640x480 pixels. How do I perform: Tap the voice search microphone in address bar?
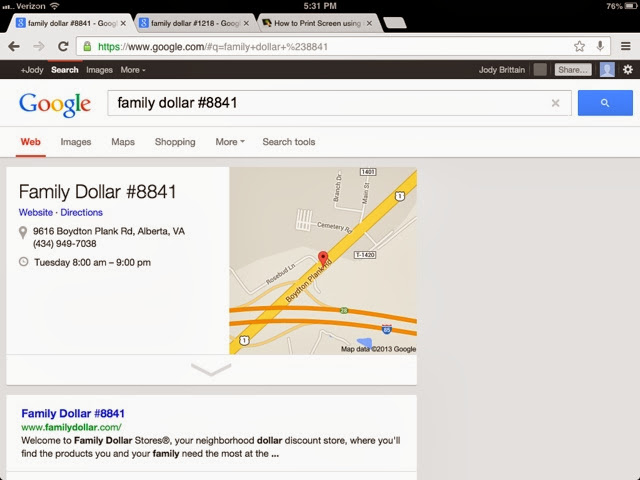(x=600, y=46)
